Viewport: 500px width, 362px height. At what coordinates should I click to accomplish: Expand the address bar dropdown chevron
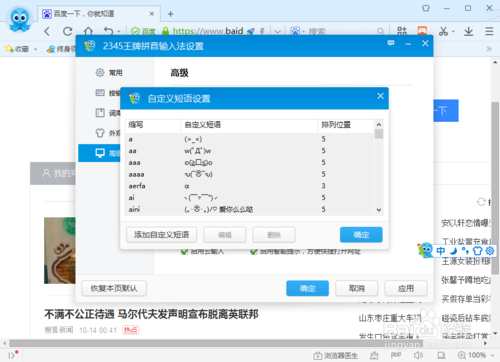click(x=277, y=31)
